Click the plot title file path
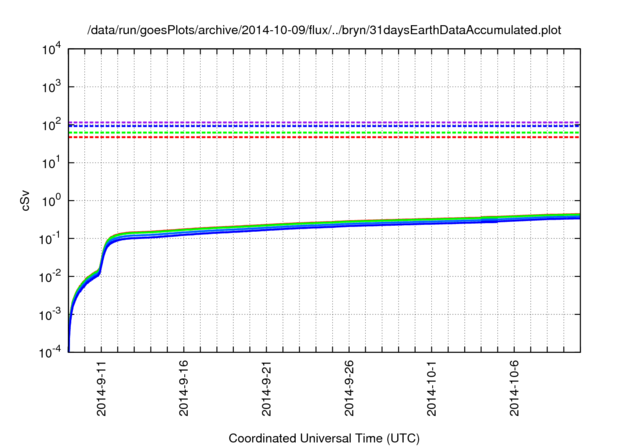The height and width of the screenshot is (448, 640). point(324,30)
